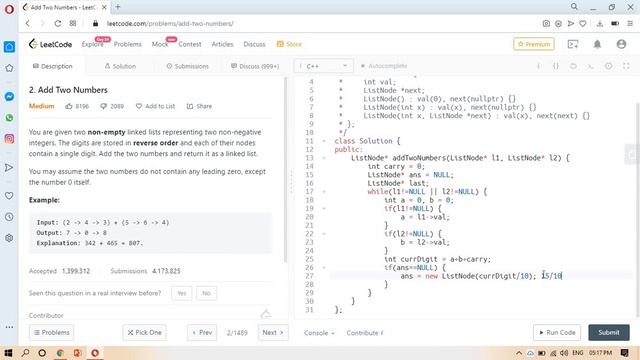Go to Prev problem
This screenshot has height=360, width=640.
202,333
